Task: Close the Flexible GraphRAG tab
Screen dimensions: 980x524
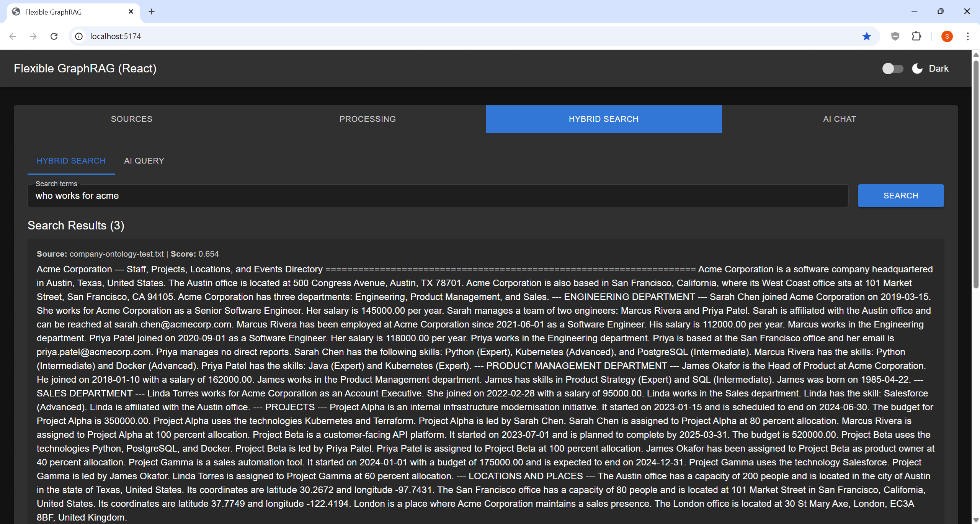Action: click(131, 11)
